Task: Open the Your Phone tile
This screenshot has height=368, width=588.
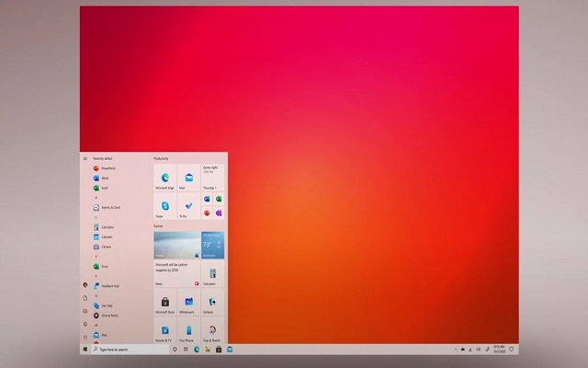Action: (188, 329)
